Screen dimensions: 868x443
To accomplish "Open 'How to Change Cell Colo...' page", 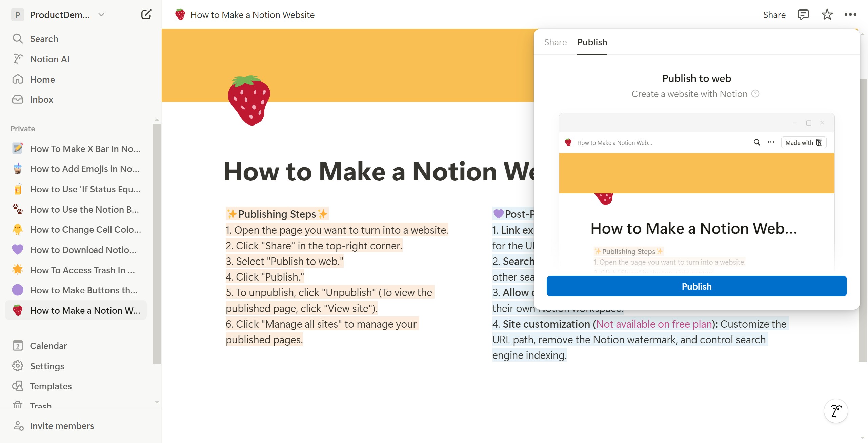I will click(x=76, y=229).
